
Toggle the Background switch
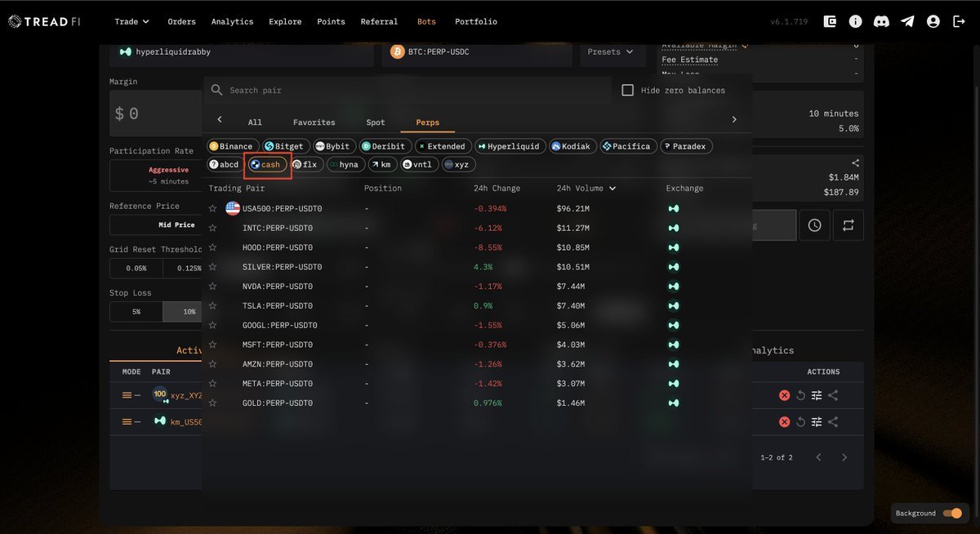951,514
